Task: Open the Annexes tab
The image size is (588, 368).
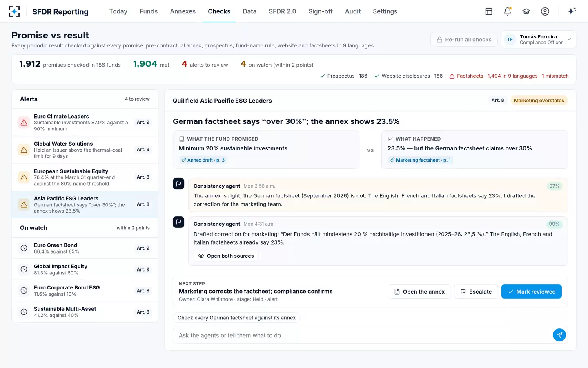Action: 183,11
